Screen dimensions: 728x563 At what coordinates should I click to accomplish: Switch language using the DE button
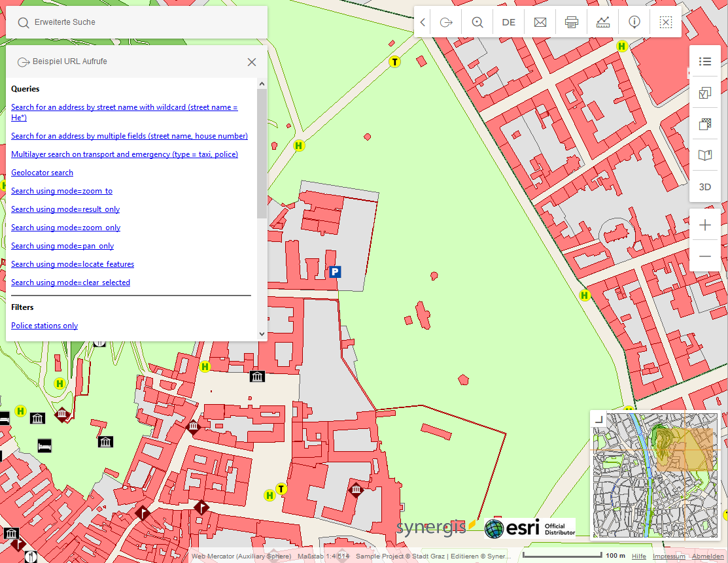(509, 22)
